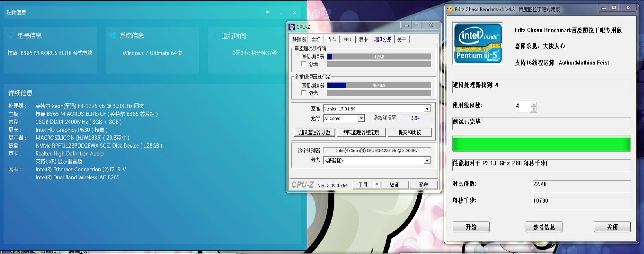Switch to the 处理器 tab in CPU-Z
The width and height of the screenshot is (644, 254).
(299, 39)
